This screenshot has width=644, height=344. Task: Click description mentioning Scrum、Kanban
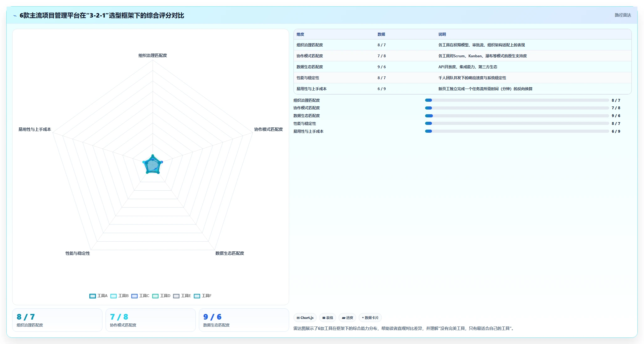(x=482, y=56)
